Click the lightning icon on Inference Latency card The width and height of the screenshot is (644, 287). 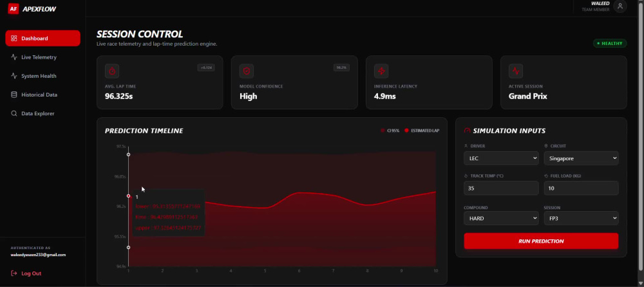381,71
